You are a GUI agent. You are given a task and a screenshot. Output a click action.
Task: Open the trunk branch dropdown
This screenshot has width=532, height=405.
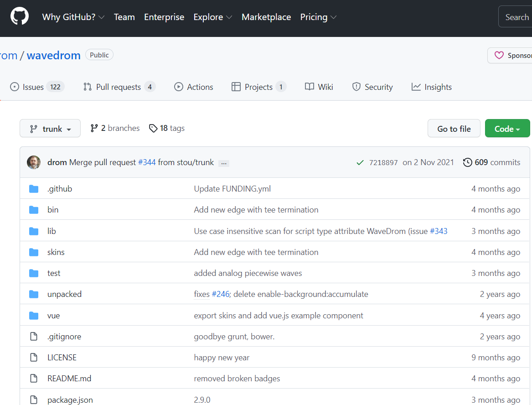pos(50,129)
